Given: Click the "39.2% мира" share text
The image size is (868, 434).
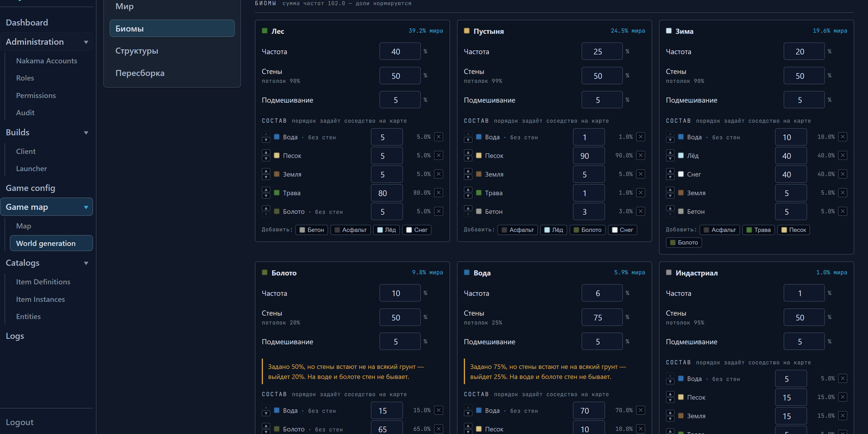Looking at the screenshot, I should click(x=426, y=31).
